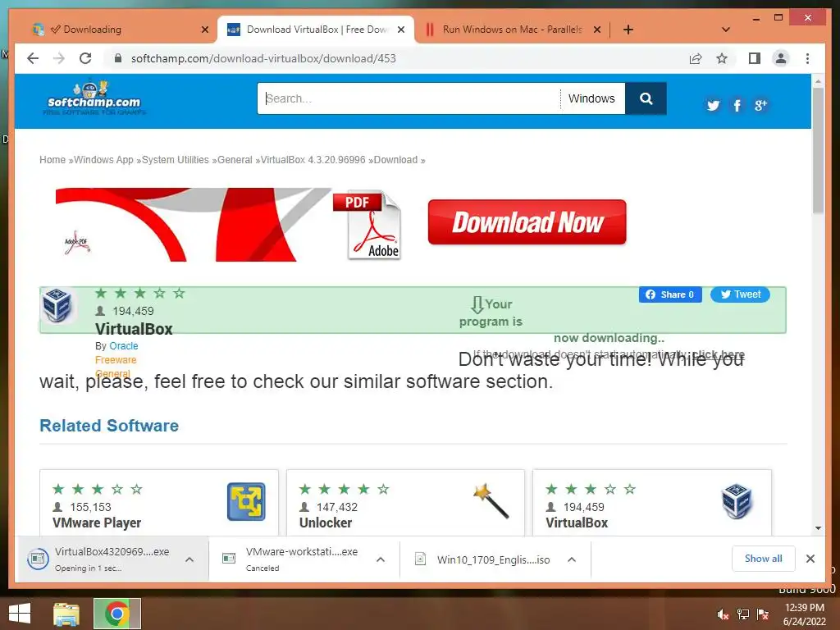840x630 pixels.
Task: Open a new tab with plus button
Action: [x=628, y=30]
